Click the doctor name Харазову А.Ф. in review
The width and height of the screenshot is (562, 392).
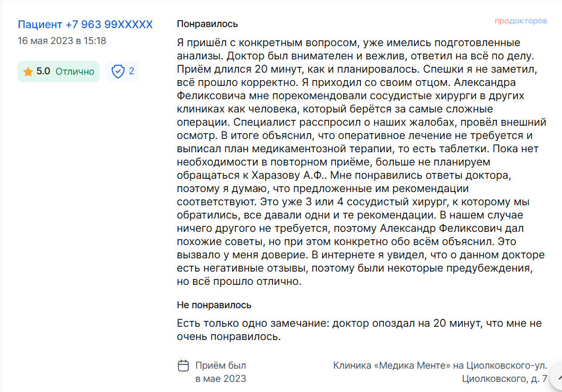[x=289, y=176]
